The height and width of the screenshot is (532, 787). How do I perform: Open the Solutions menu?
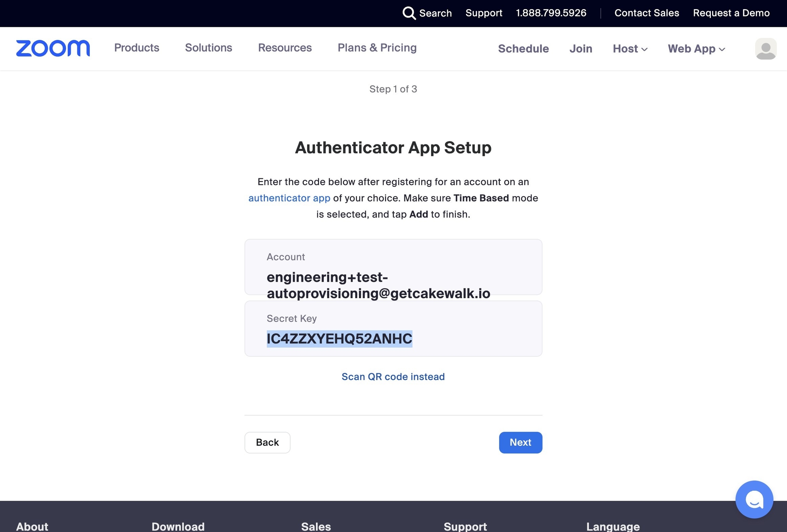(208, 48)
